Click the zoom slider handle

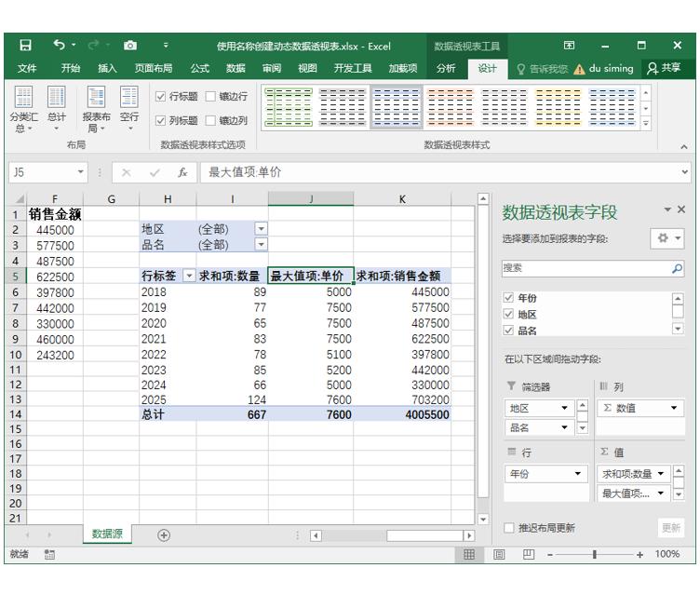[x=594, y=554]
